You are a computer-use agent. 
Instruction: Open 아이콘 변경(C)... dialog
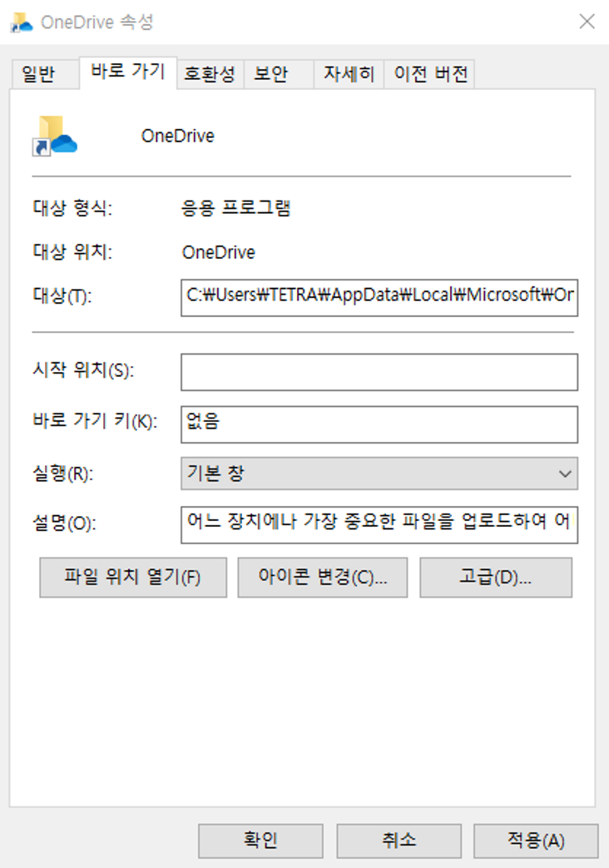point(323,578)
